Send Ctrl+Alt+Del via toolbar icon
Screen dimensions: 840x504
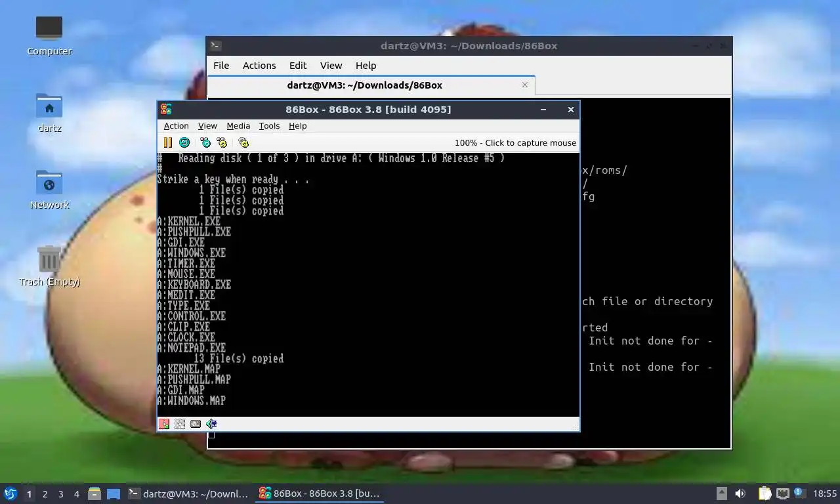[205, 142]
